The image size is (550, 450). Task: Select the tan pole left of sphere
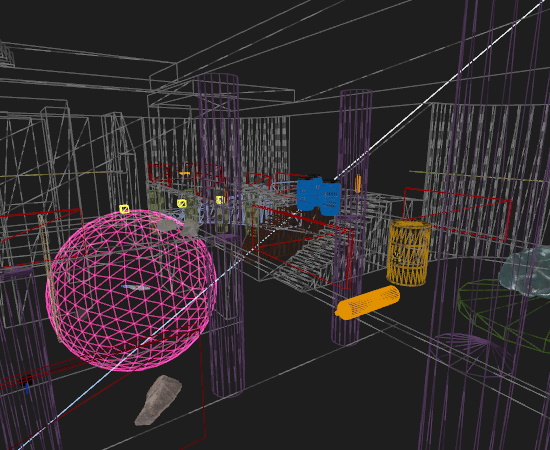point(49,277)
